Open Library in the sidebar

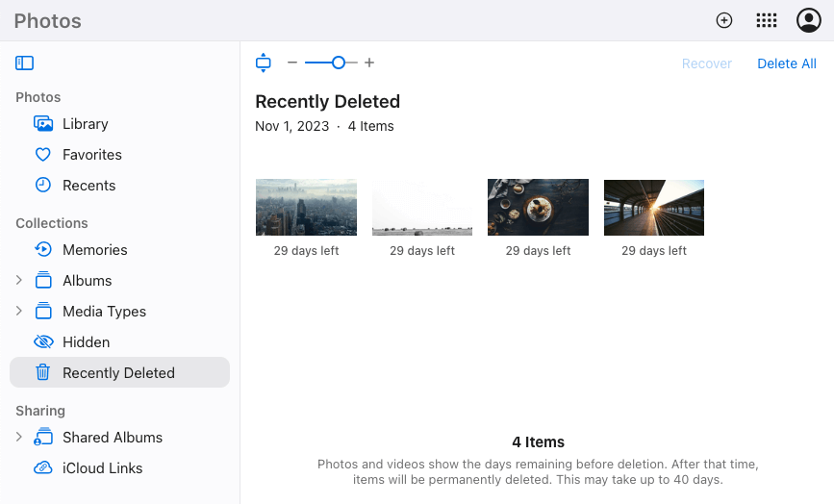[x=85, y=124]
